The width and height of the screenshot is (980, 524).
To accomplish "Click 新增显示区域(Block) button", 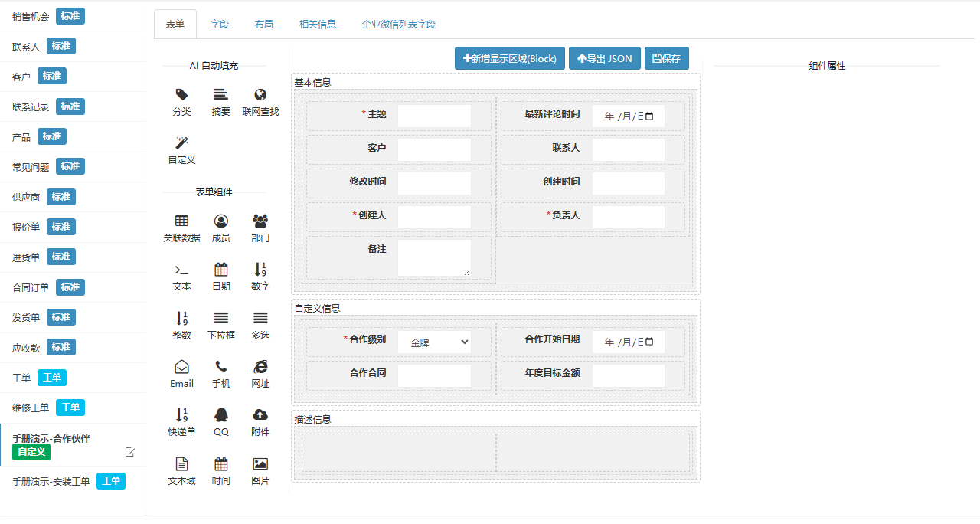I will [x=510, y=58].
